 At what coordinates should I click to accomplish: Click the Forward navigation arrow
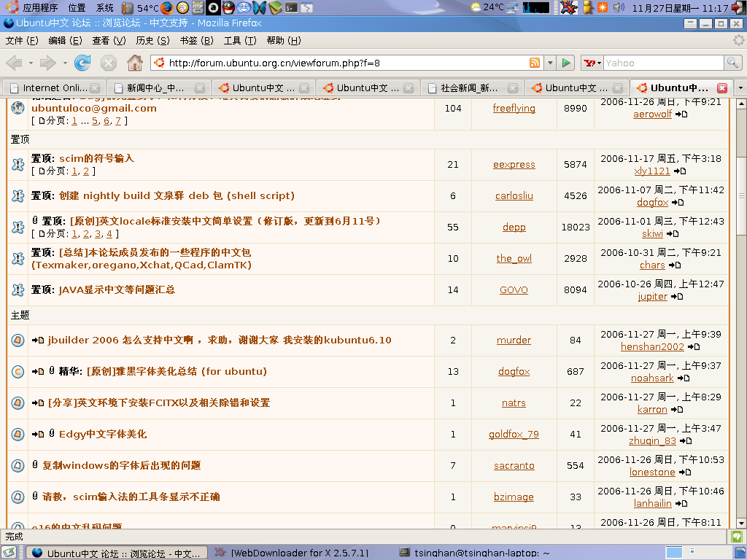(x=48, y=63)
